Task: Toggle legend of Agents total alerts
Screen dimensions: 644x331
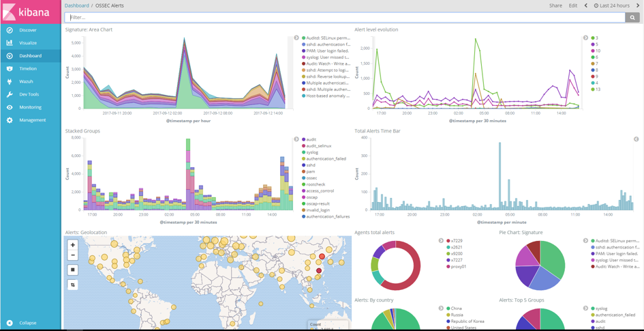Action: click(x=441, y=240)
